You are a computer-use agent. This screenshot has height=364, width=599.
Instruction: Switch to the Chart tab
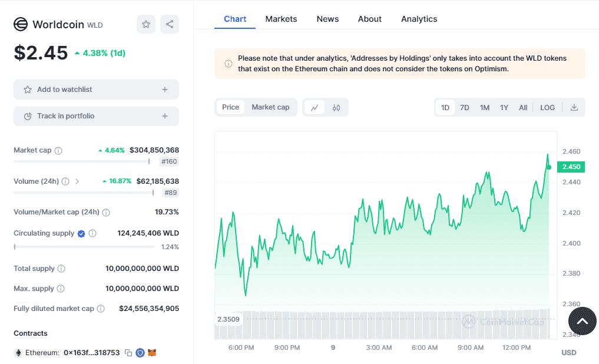pos(235,19)
